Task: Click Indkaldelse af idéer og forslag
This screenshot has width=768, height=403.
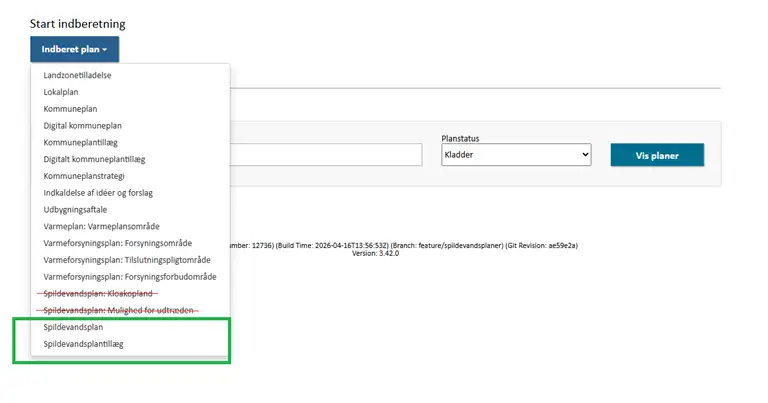Action: point(97,193)
